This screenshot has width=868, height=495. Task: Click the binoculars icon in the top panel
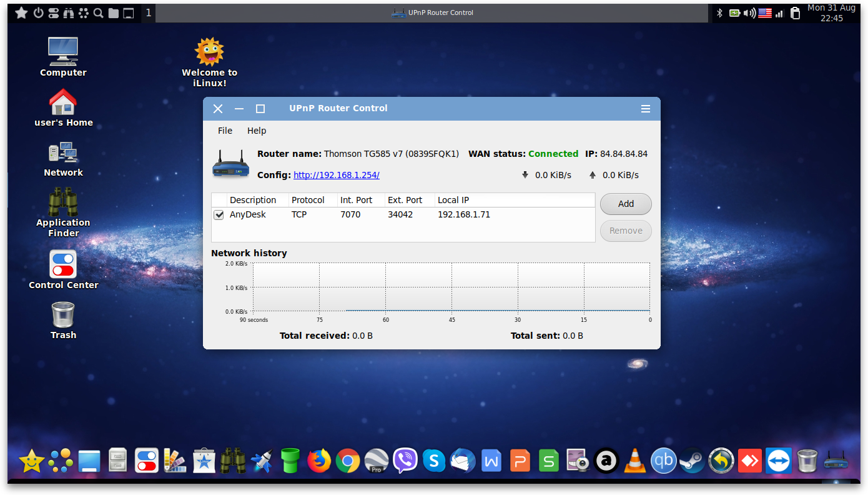(68, 12)
